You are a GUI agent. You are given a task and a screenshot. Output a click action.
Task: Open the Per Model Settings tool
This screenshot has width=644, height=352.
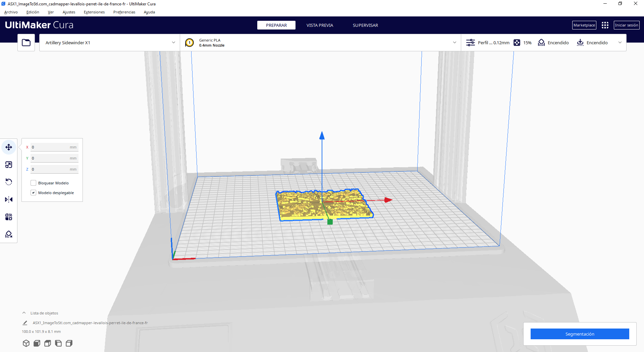[9, 217]
